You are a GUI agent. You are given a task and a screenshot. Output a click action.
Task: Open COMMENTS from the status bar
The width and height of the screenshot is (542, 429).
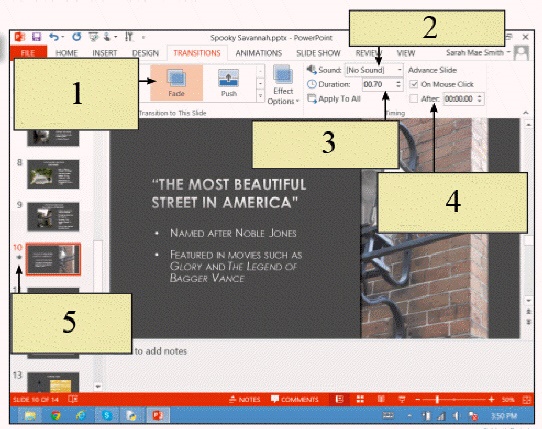point(295,400)
